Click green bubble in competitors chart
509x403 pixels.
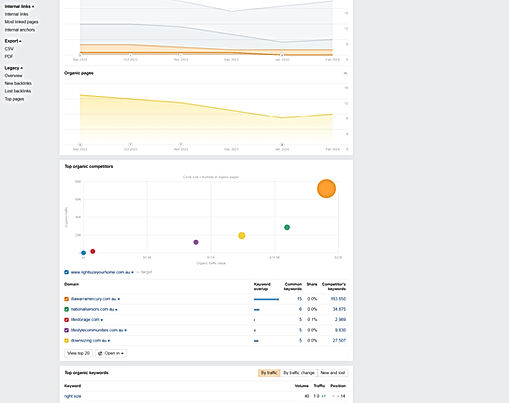(287, 227)
